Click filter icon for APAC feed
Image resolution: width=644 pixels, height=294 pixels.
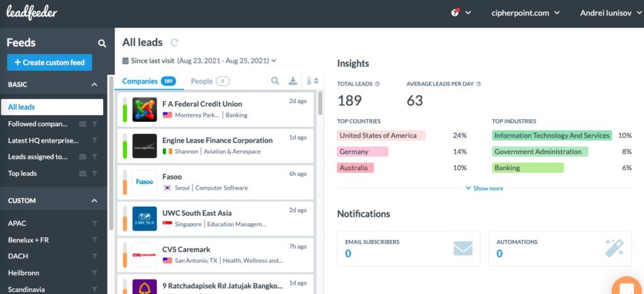click(x=94, y=224)
